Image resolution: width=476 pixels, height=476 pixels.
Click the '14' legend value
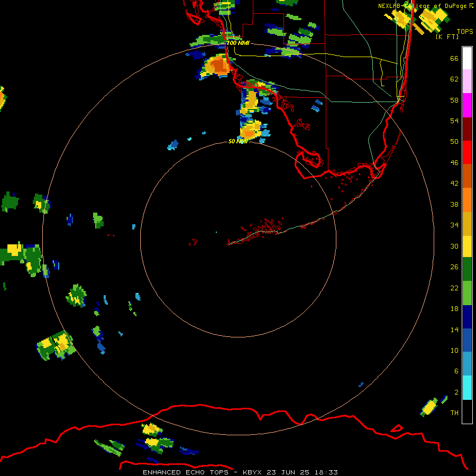[x=454, y=329]
